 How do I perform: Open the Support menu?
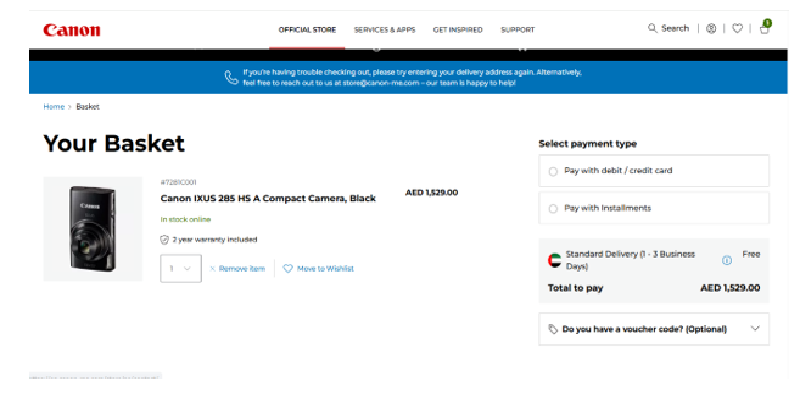517,30
